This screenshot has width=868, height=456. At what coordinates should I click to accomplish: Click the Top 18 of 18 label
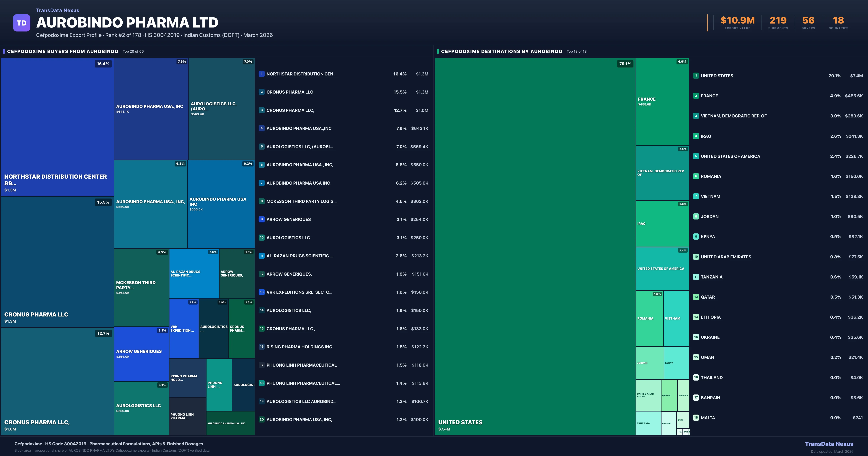(x=576, y=52)
